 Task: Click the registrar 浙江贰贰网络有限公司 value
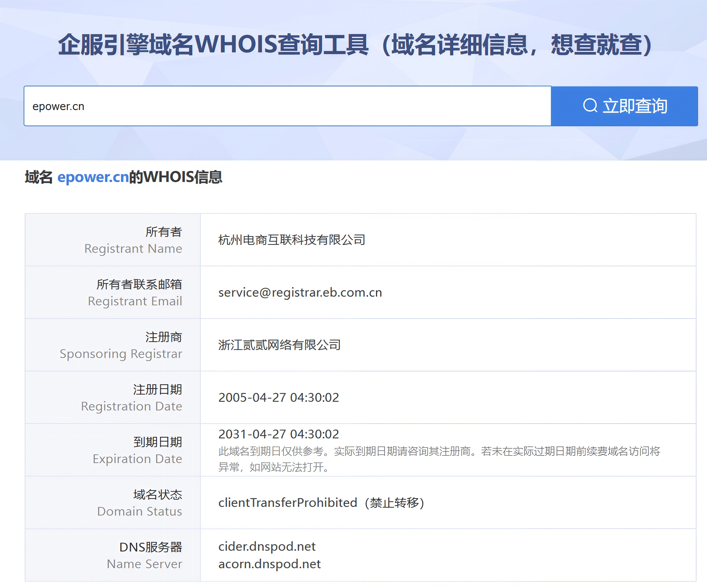(279, 345)
